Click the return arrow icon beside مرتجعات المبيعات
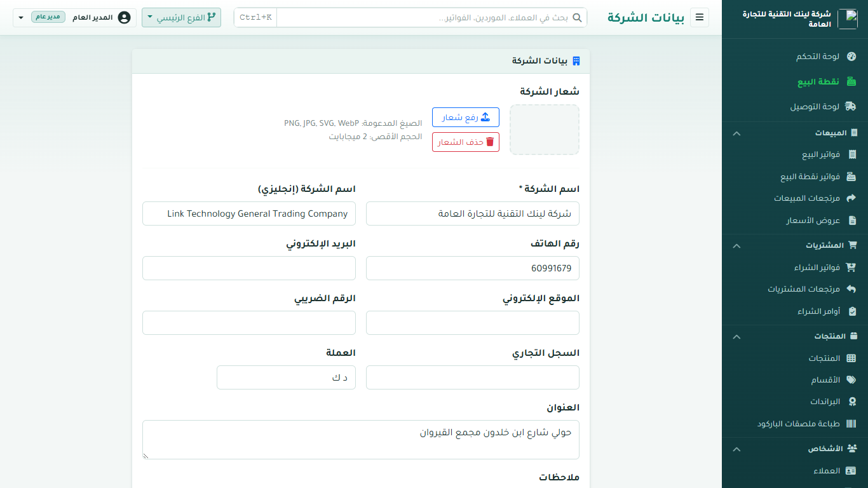The height and width of the screenshot is (488, 868). pyautogui.click(x=851, y=198)
